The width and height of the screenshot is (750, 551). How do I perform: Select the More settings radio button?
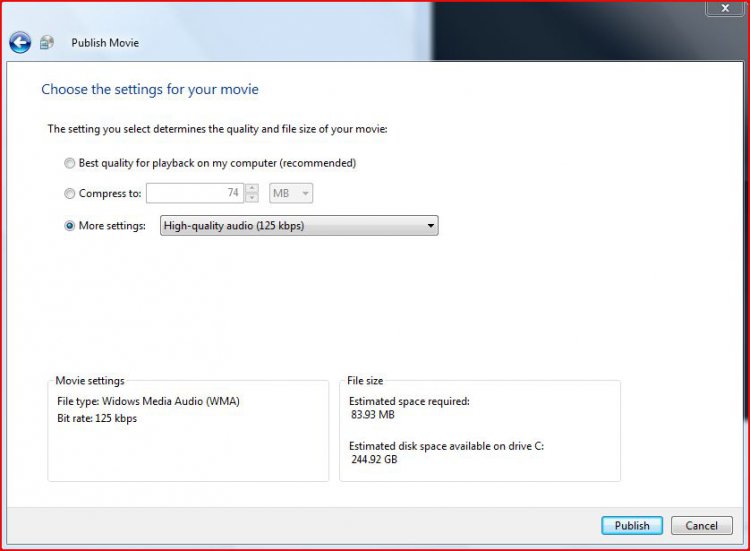coord(70,226)
